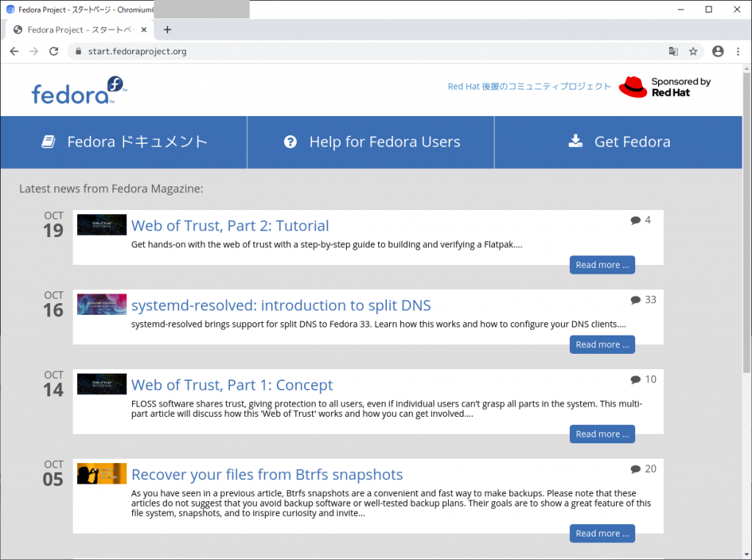The height and width of the screenshot is (560, 752).
Task: Click the book icon beside Fedora ドキュメント
Action: (x=48, y=142)
